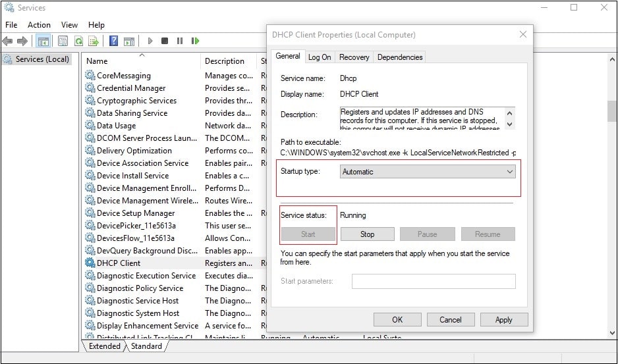Click gear icon of Display Enhancement Service

click(90, 325)
